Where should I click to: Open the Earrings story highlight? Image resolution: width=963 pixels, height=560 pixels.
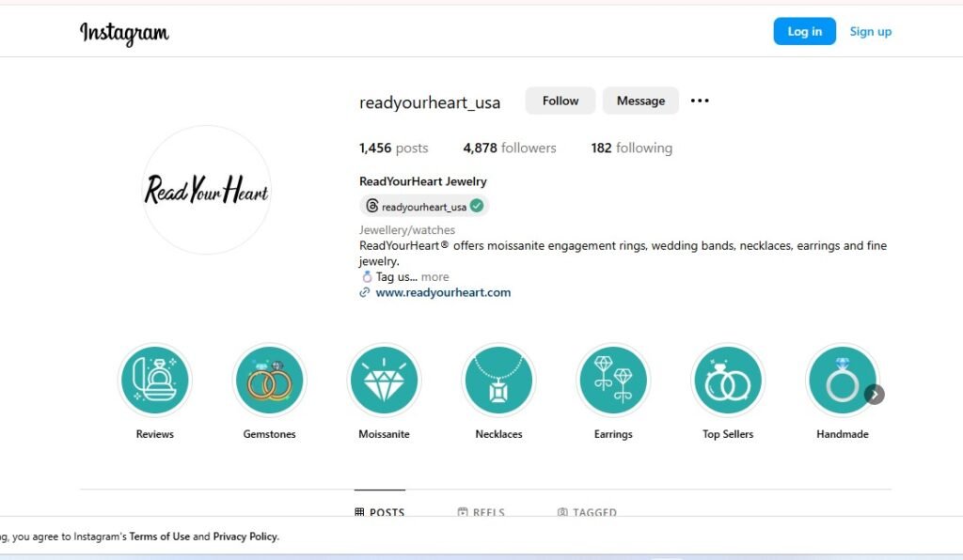click(613, 381)
